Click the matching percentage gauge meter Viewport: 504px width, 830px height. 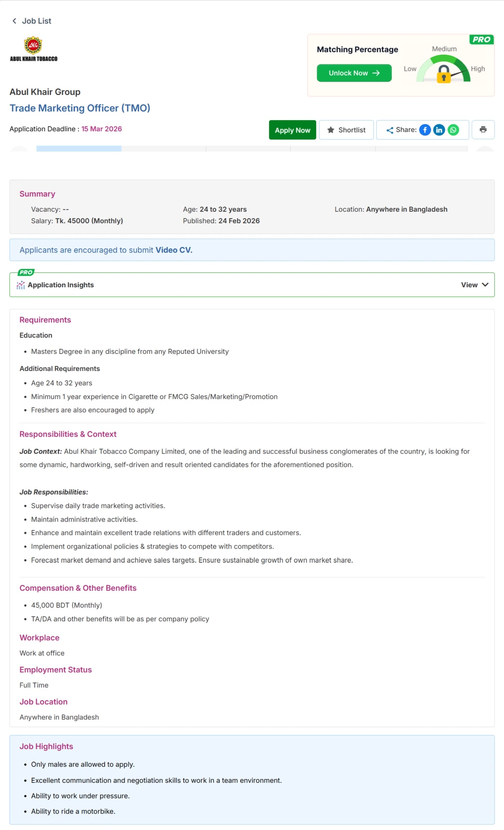tap(444, 68)
